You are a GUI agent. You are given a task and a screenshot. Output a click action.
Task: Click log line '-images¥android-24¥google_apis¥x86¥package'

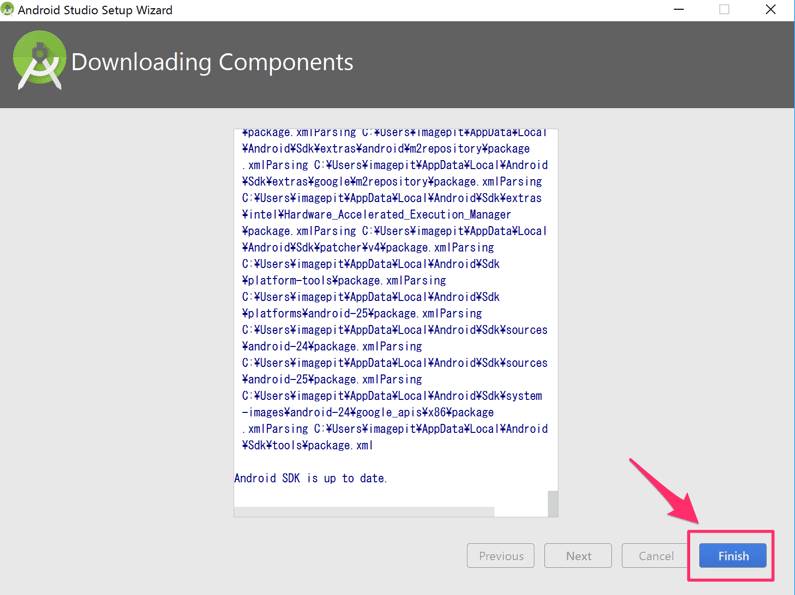[368, 412]
